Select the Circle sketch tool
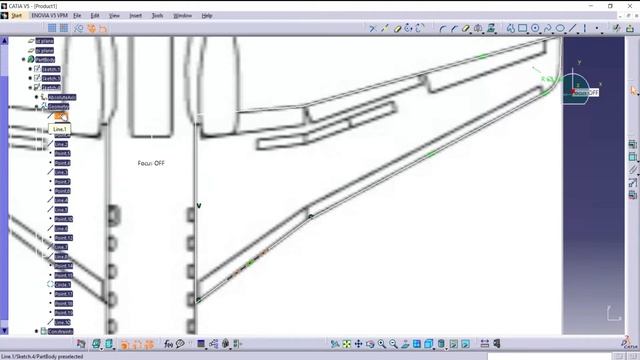The width and height of the screenshot is (640, 360). pyautogui.click(x=535, y=28)
